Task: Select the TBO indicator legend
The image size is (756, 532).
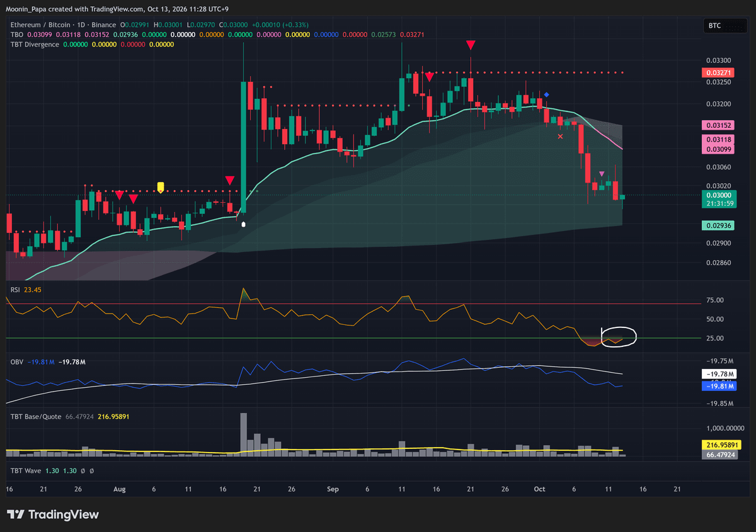Action: 17,34
